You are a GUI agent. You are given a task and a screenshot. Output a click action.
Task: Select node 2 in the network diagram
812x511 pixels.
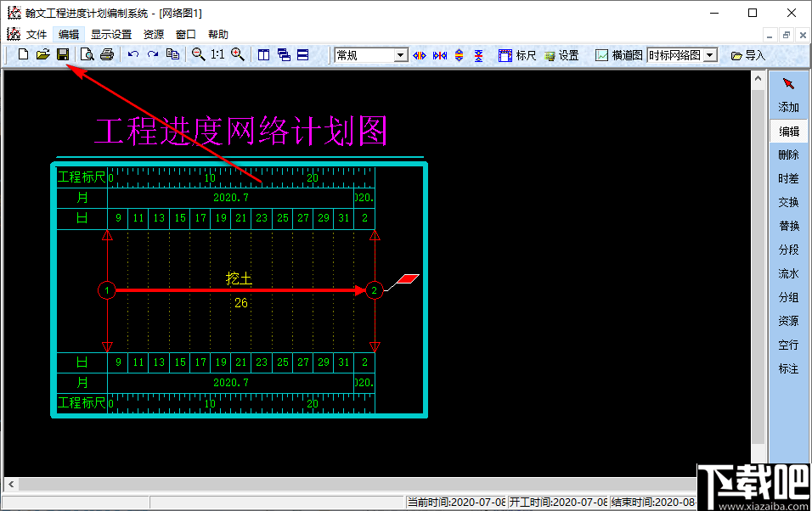click(375, 290)
